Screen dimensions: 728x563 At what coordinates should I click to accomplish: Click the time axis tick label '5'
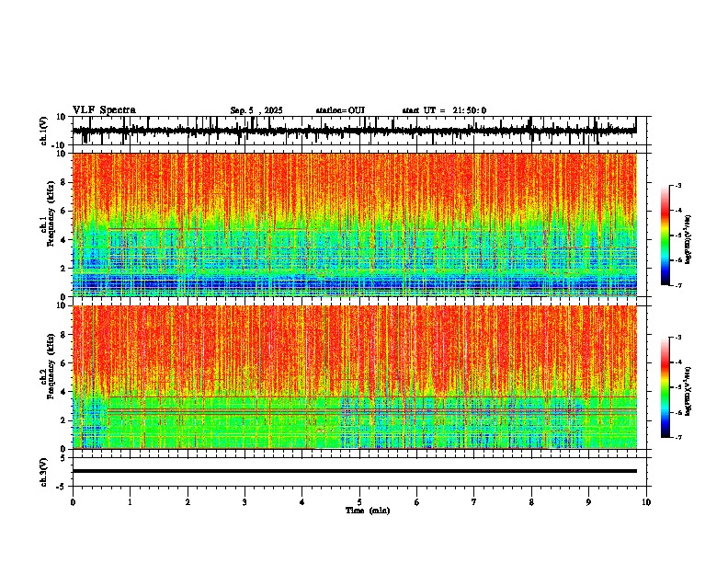point(359,502)
